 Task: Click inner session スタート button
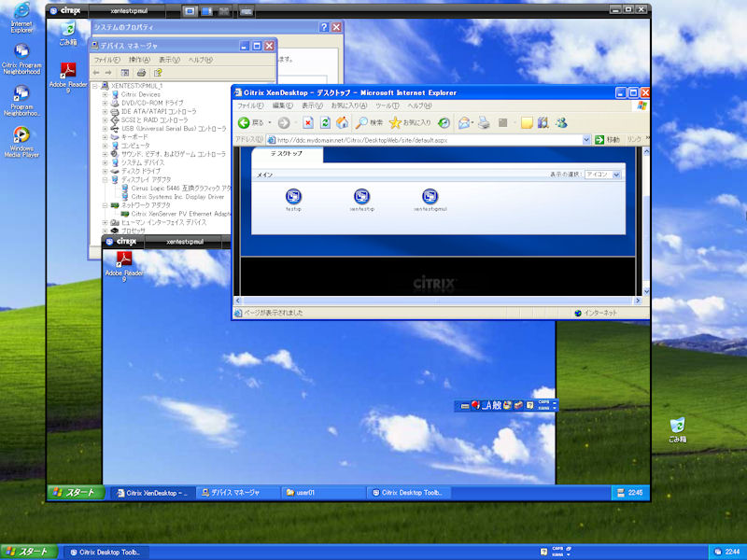point(77,493)
